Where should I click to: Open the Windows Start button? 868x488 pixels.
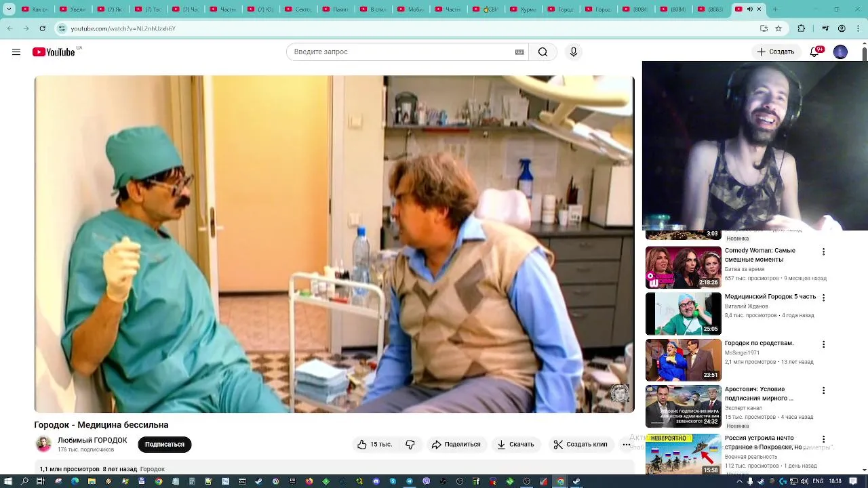(7, 481)
